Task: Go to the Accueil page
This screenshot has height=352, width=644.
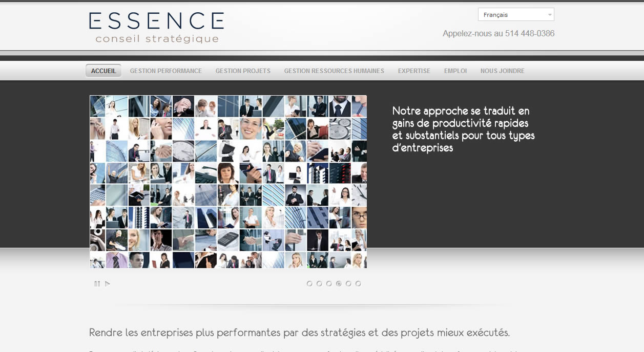Action: 103,71
